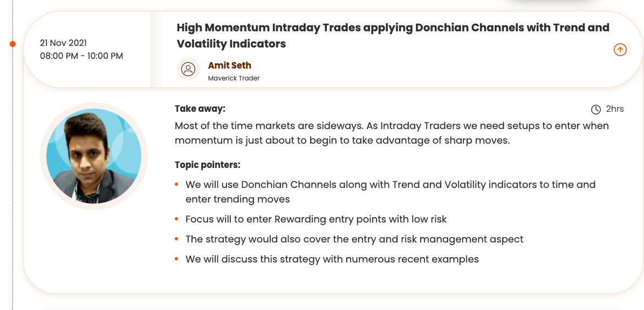Click the Take away heading
Image resolution: width=644 pixels, height=310 pixels.
coord(200,109)
